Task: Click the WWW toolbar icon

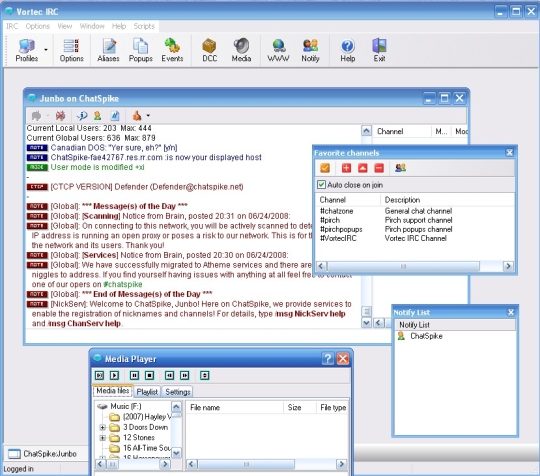Action: click(x=278, y=50)
